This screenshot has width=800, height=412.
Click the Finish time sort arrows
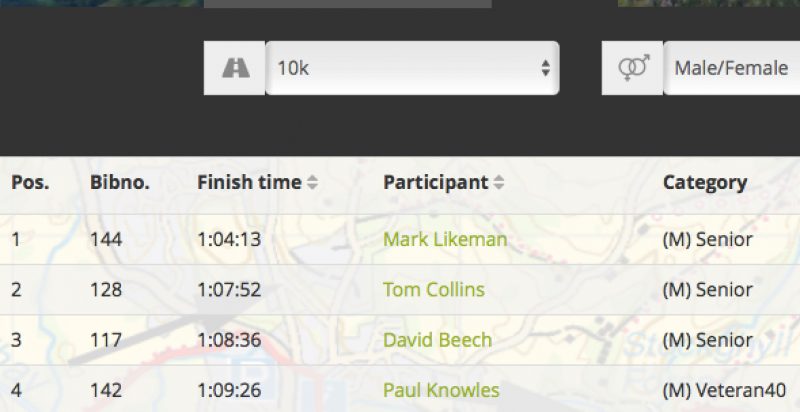click(312, 183)
